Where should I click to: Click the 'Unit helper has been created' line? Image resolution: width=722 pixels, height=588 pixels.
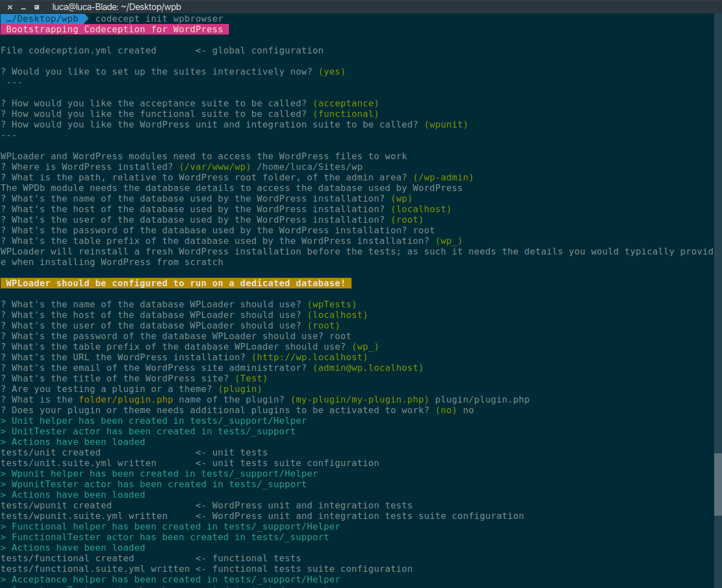[154, 421]
